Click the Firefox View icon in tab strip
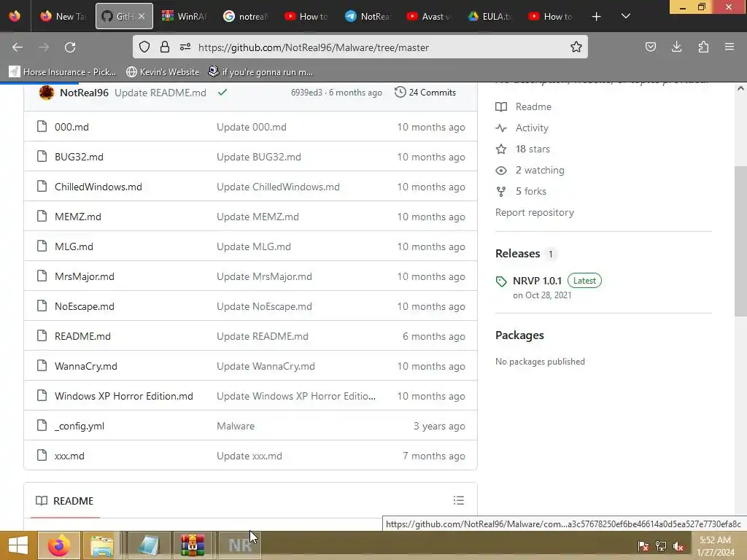Viewport: 747px width, 560px height. [x=15, y=16]
